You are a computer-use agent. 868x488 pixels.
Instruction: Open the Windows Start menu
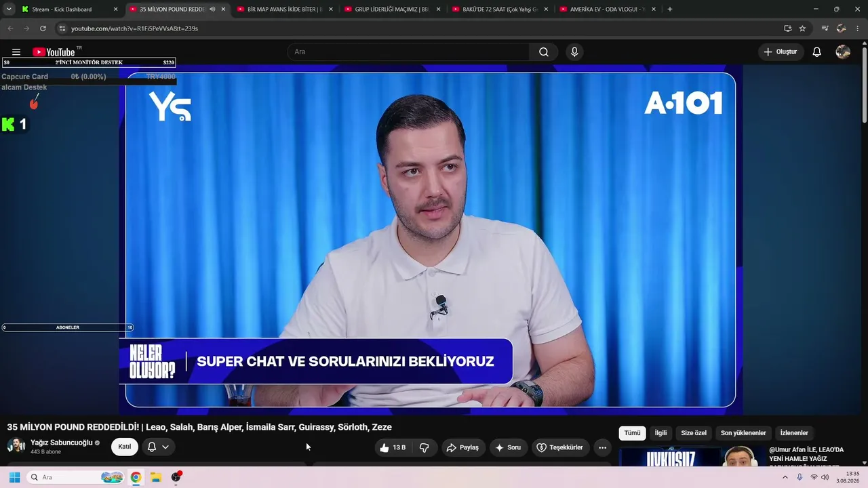(14, 477)
